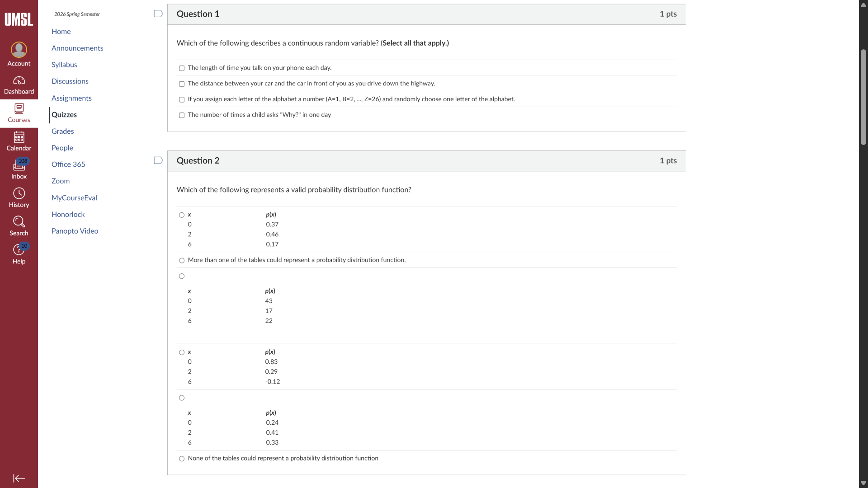Image resolution: width=868 pixels, height=488 pixels.
Task: Check the child asks "Why?" option
Action: click(x=182, y=116)
